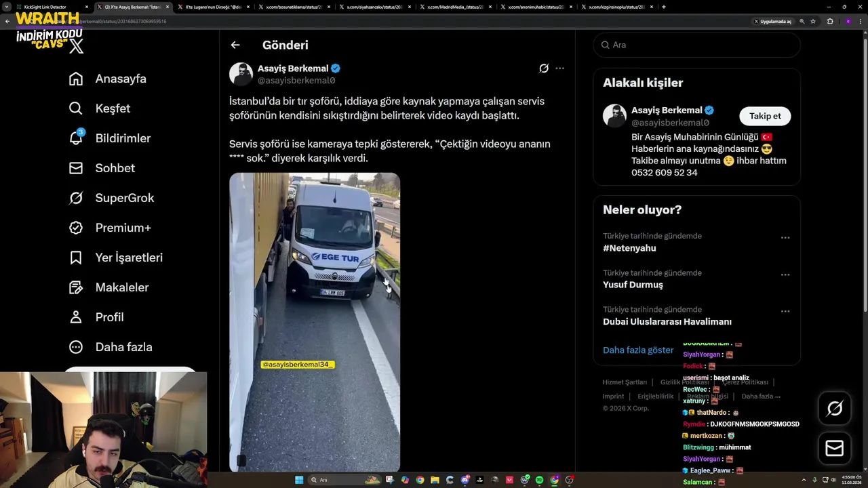Viewport: 868px width, 488px height.
Task: Click the back arrow next to Gönderi
Action: click(235, 45)
